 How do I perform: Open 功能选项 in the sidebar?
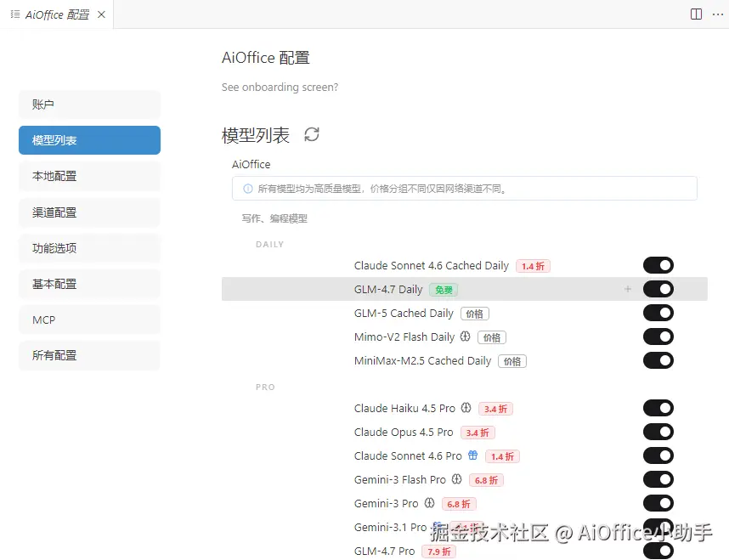click(x=89, y=248)
